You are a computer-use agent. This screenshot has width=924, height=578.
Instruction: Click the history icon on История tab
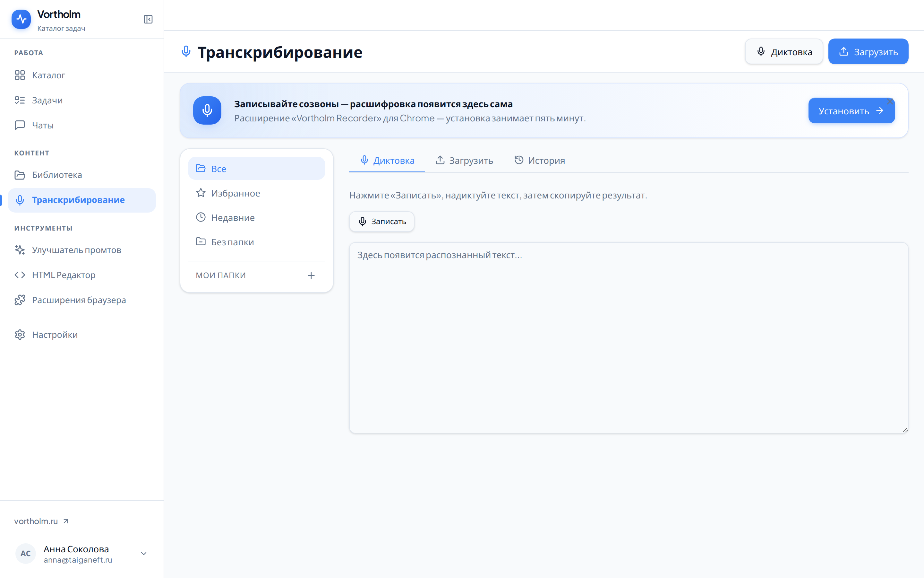click(519, 160)
